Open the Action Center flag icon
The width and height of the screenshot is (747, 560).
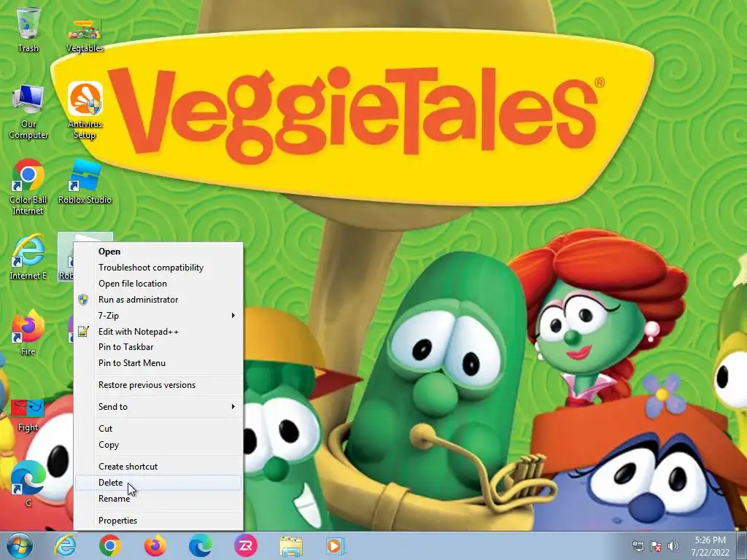coord(656,546)
